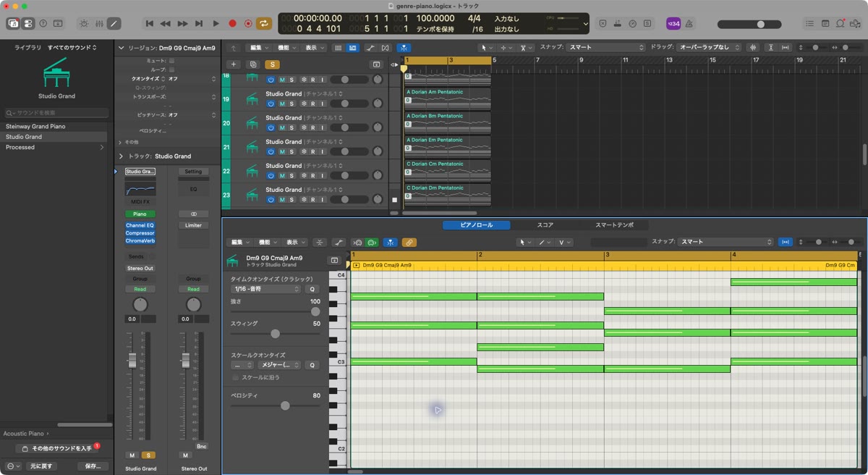
Task: Toggle Cycle mode button
Action: (264, 23)
